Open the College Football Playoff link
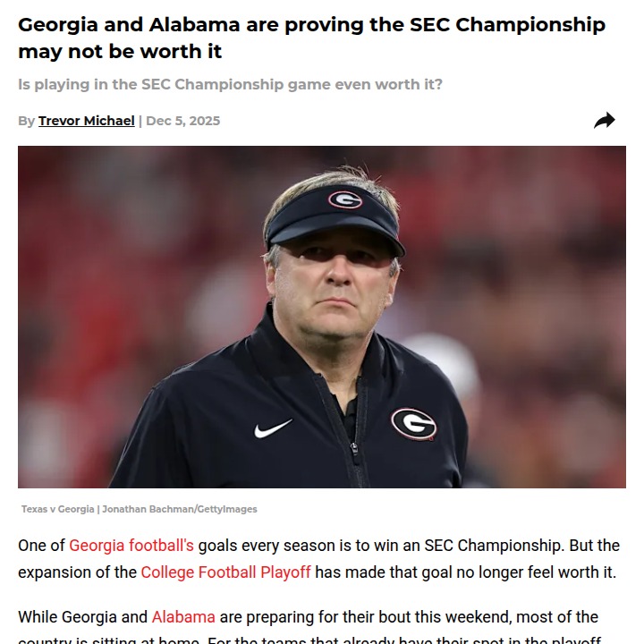The image size is (644, 644). 225,572
